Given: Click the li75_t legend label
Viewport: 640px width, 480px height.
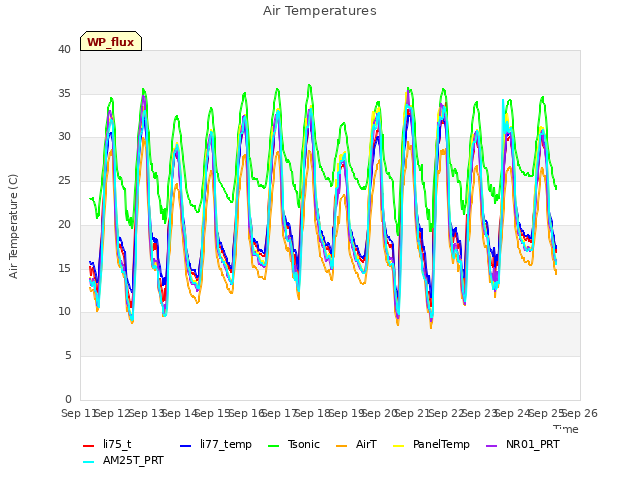Looking at the screenshot, I should (117, 444).
